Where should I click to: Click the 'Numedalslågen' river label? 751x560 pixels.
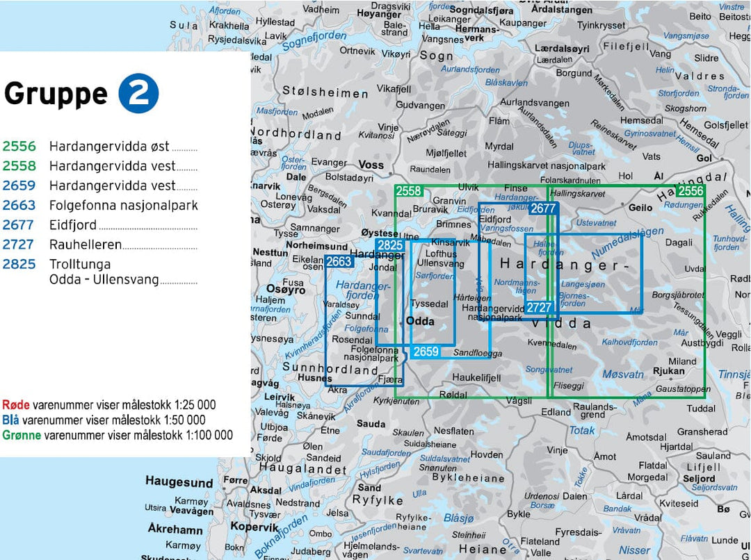[x=627, y=242]
